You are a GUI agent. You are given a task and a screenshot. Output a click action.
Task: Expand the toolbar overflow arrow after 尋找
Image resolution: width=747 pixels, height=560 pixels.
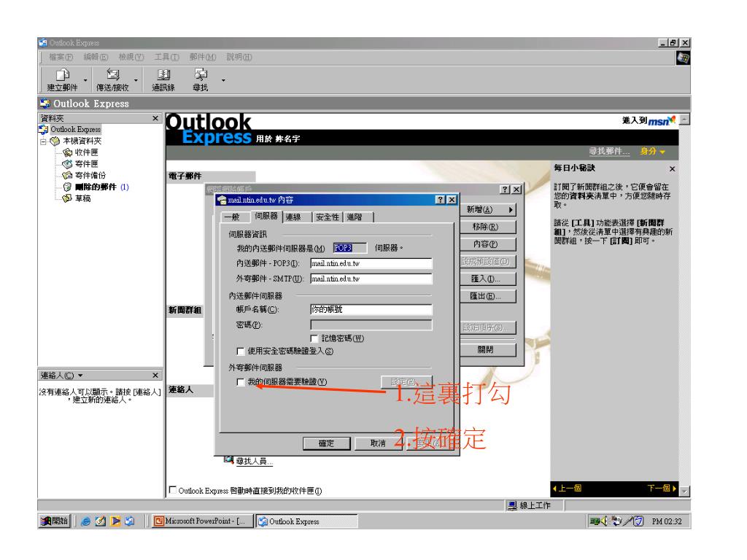pyautogui.click(x=223, y=80)
